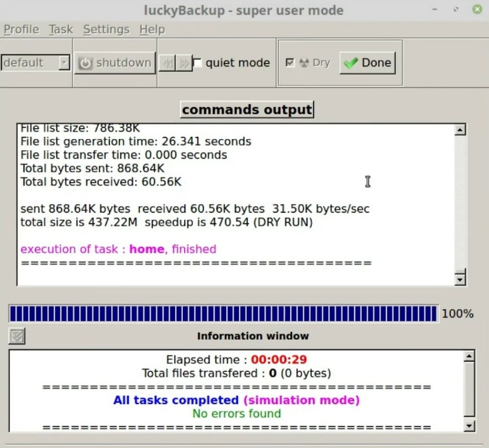Click the Elapsed time 00:00:29 value
This screenshot has height=448, width=489.
[279, 360]
